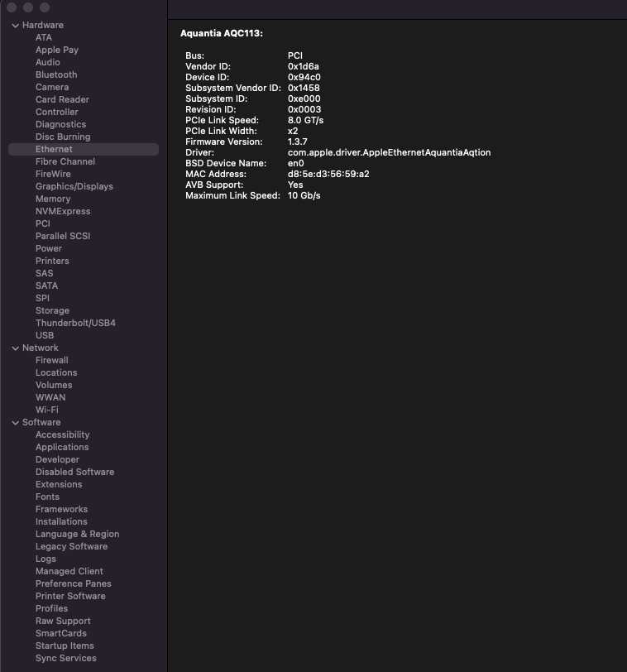
Task: Open Logs in the sidebar
Action: coord(45,559)
